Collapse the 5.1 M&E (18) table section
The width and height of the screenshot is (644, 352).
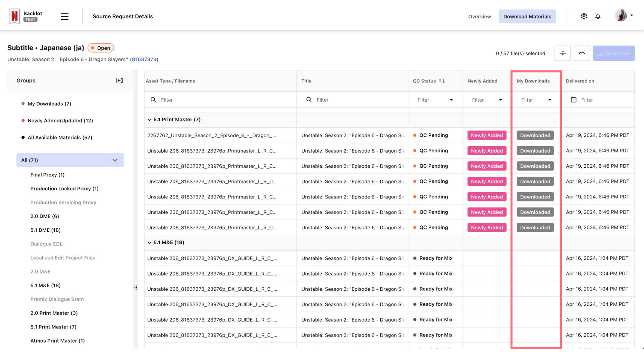(x=149, y=243)
